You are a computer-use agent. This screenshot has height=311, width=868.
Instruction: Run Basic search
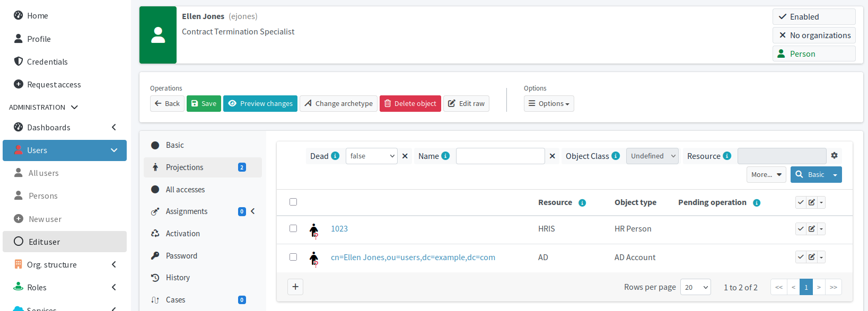pyautogui.click(x=810, y=174)
